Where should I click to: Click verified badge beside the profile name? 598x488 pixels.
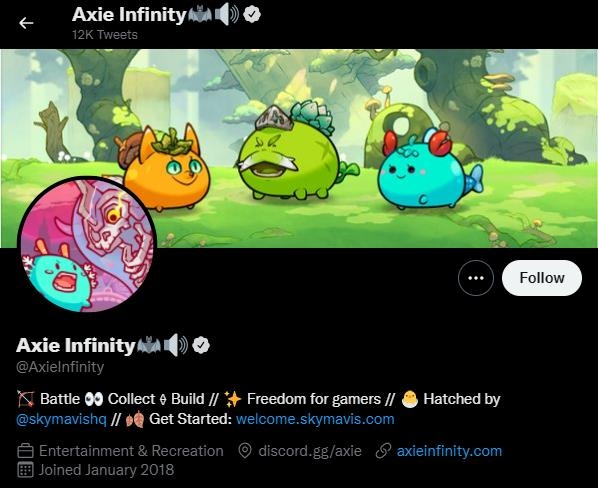coord(201,345)
